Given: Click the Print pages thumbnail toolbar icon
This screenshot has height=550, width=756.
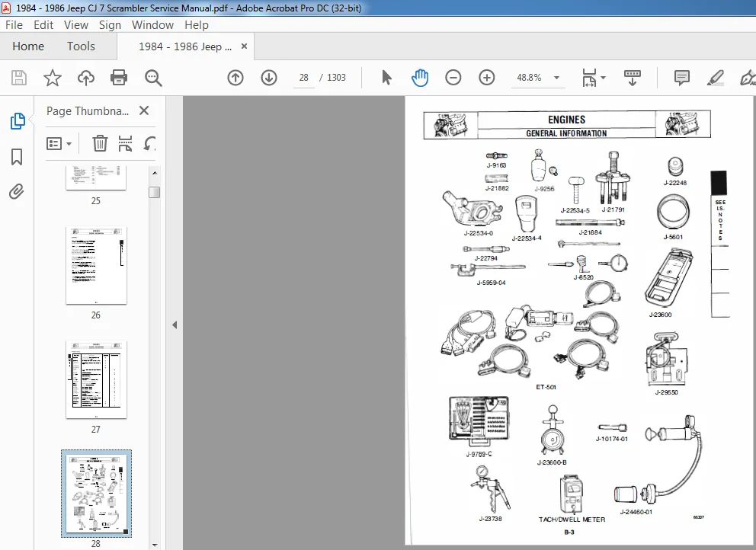Looking at the screenshot, I should click(x=125, y=143).
